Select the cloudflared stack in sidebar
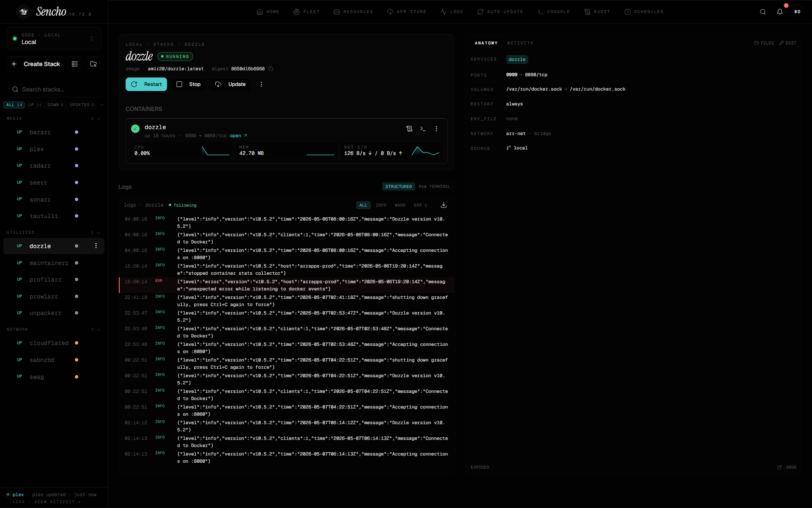The width and height of the screenshot is (812, 508). pos(54,343)
